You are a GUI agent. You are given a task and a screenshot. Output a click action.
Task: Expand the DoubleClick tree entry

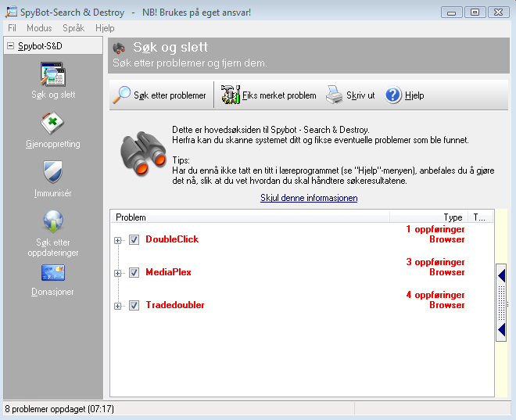coord(117,240)
